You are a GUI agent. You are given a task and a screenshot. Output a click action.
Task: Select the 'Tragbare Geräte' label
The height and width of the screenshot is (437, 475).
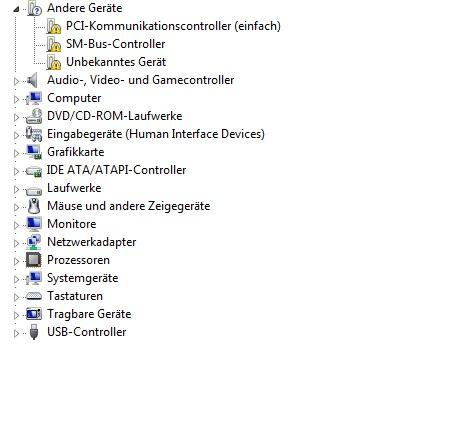[x=89, y=314]
